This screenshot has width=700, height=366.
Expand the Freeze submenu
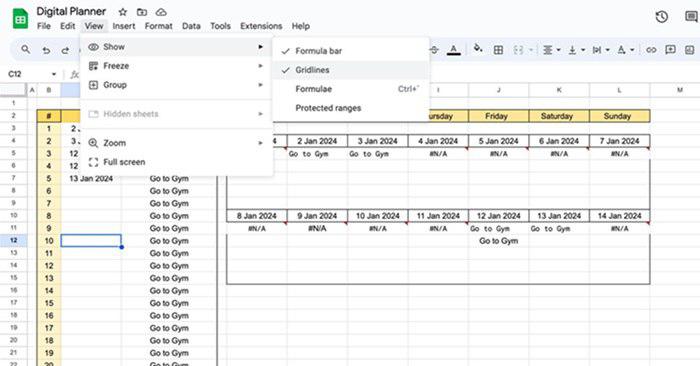[176, 66]
